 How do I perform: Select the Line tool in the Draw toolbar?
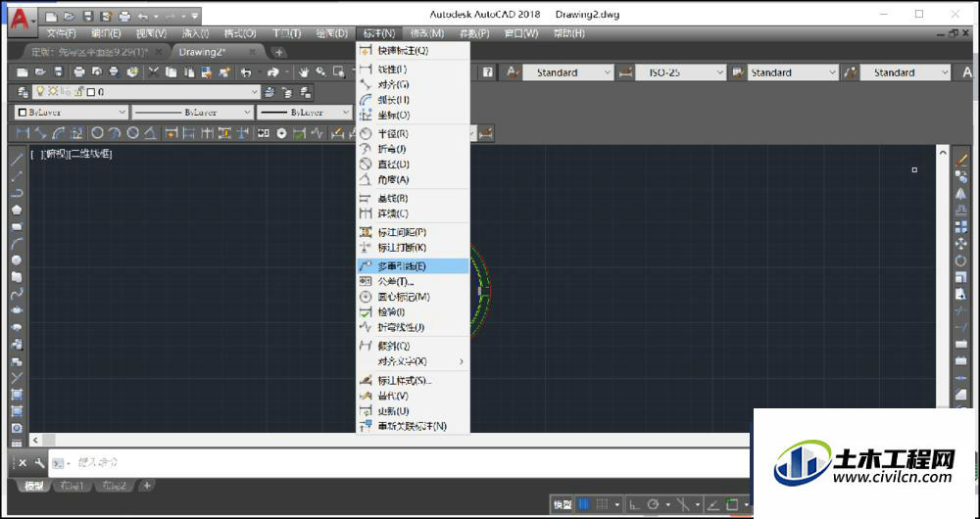(17, 160)
